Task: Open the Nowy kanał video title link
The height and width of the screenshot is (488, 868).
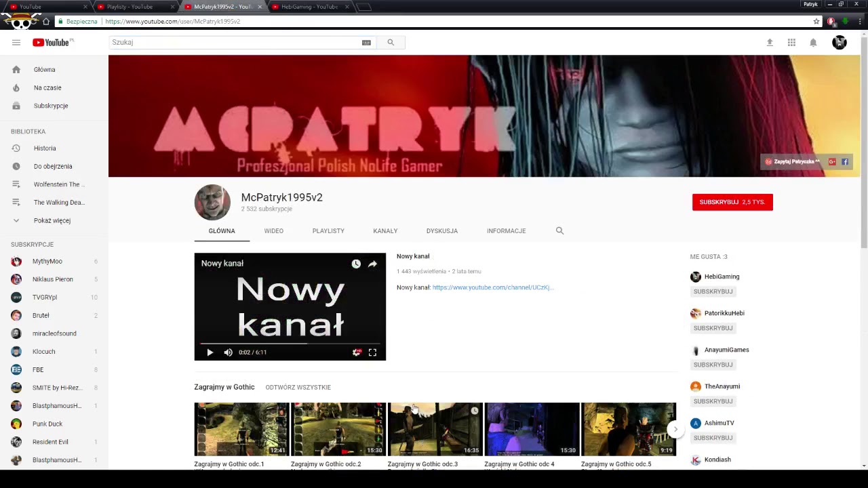Action: (413, 256)
